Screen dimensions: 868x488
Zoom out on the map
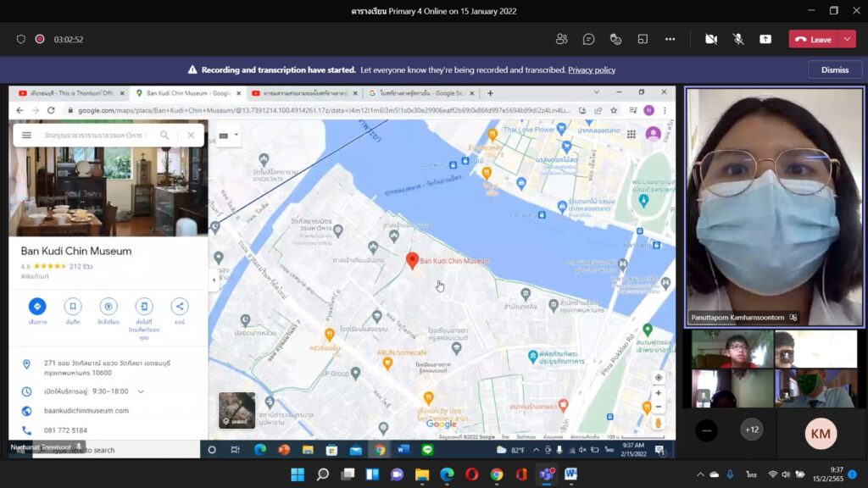(658, 407)
